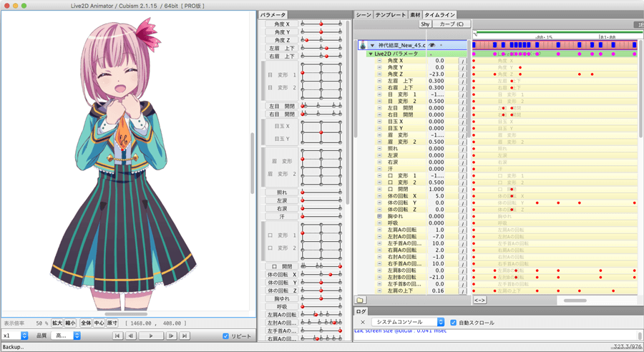The image size is (644, 352).
Task: Click the parameter panel vertical scrollbar
Action: click(348, 113)
